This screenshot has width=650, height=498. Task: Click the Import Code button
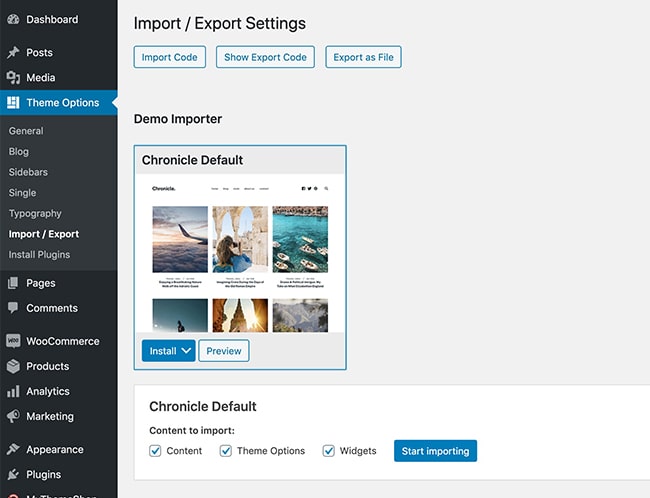tap(170, 57)
